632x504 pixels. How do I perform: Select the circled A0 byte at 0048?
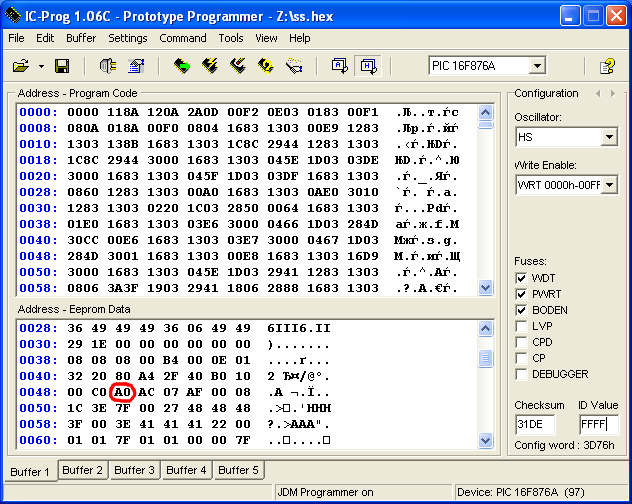coord(123,392)
